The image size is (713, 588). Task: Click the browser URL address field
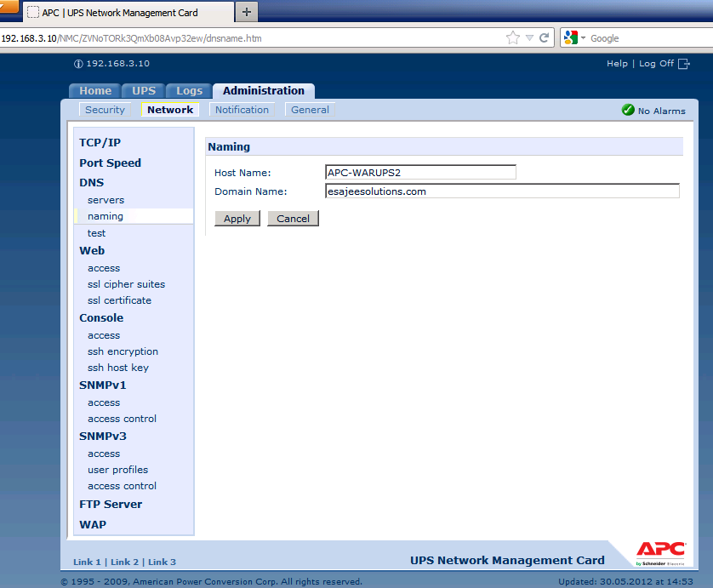point(253,38)
